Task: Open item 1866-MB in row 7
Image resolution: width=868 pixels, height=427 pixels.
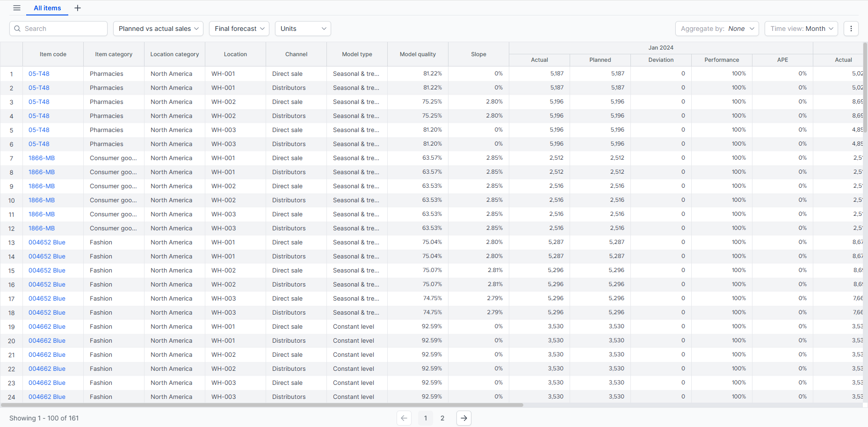Action: (x=42, y=158)
